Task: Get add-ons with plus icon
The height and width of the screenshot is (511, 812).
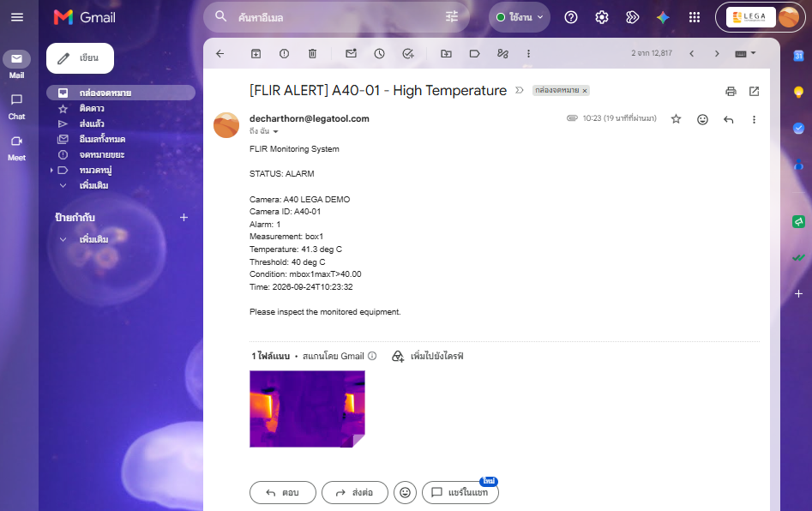Action: 798,293
